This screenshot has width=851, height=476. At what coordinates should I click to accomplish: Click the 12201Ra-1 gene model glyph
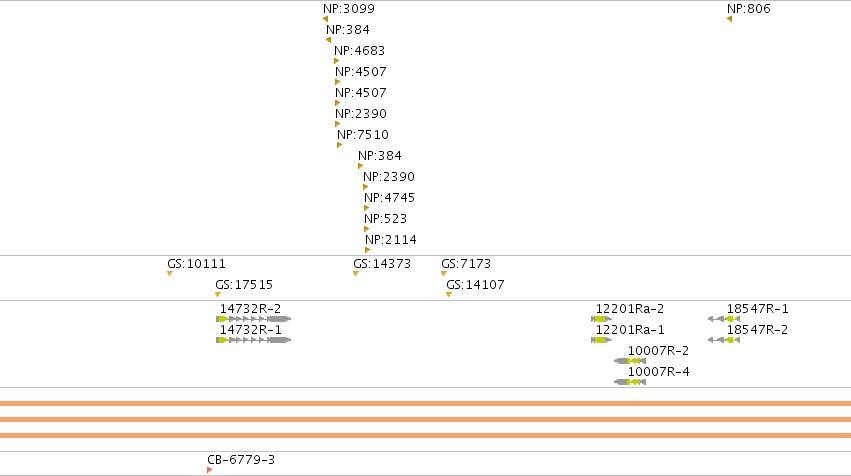click(601, 340)
